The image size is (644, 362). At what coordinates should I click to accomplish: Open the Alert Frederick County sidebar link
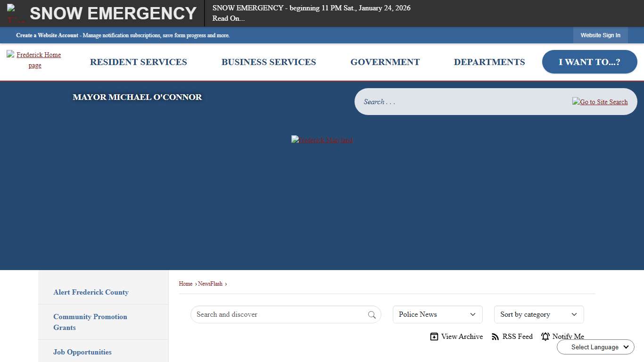(x=91, y=292)
